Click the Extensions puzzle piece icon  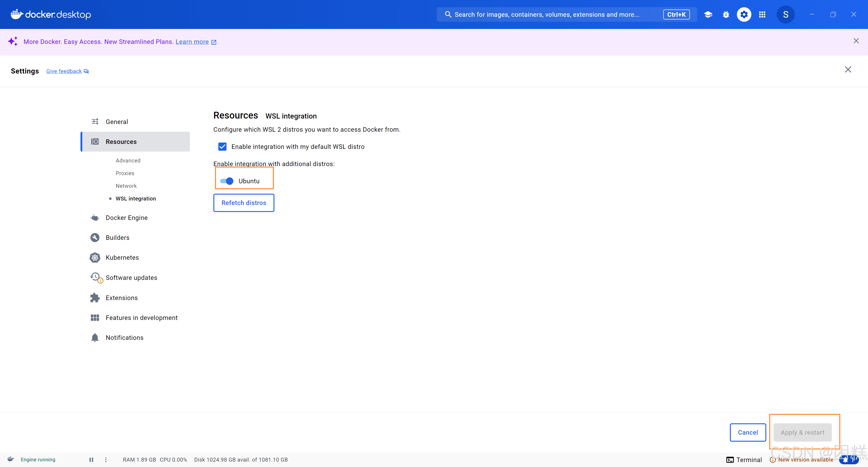tap(95, 298)
